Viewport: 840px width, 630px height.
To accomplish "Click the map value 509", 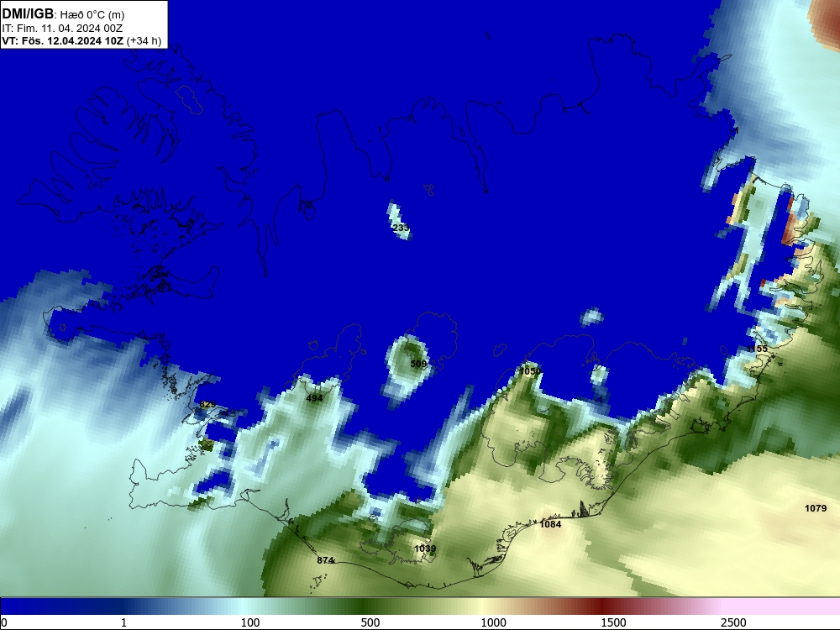I will click(418, 364).
